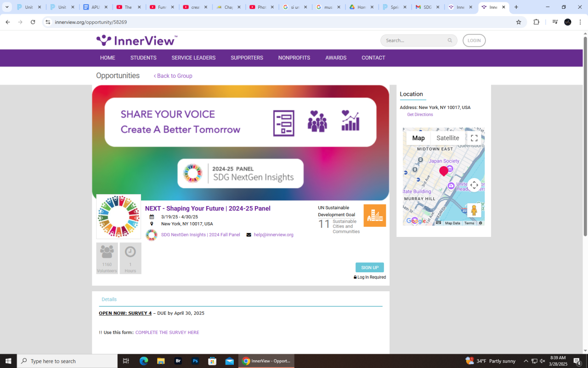Click the SDG 11 Sustainable Cities icon
The height and width of the screenshot is (368, 588).
pyautogui.click(x=375, y=216)
